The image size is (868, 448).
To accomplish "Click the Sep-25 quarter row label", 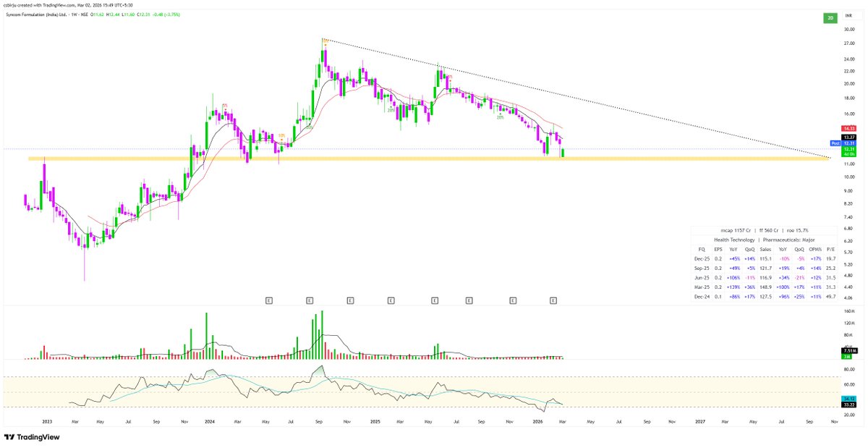I will (x=702, y=269).
